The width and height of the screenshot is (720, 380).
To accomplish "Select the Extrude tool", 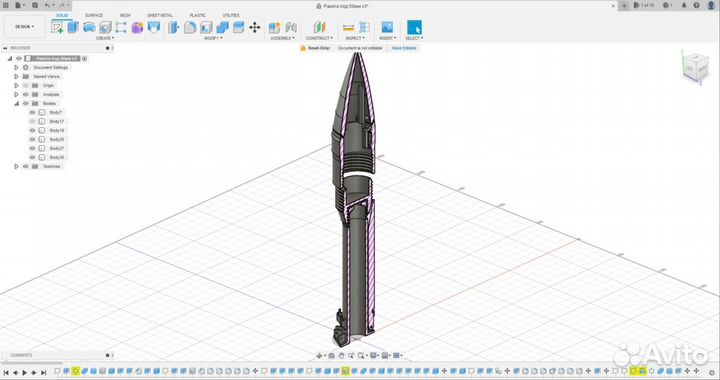I will [x=73, y=27].
